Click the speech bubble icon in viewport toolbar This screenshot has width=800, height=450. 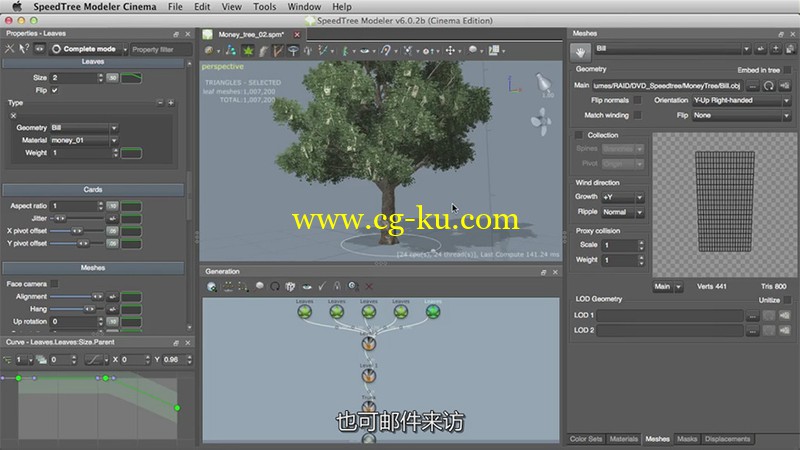coord(472,50)
